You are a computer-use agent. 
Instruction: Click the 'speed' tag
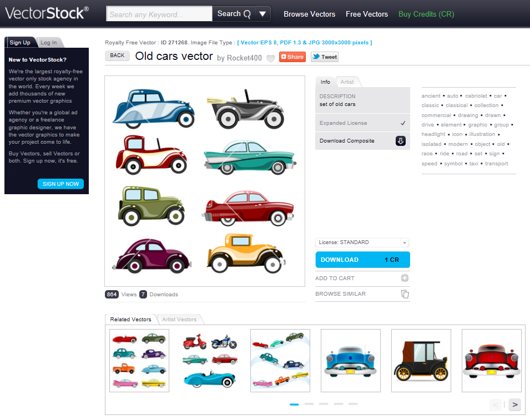click(x=430, y=164)
